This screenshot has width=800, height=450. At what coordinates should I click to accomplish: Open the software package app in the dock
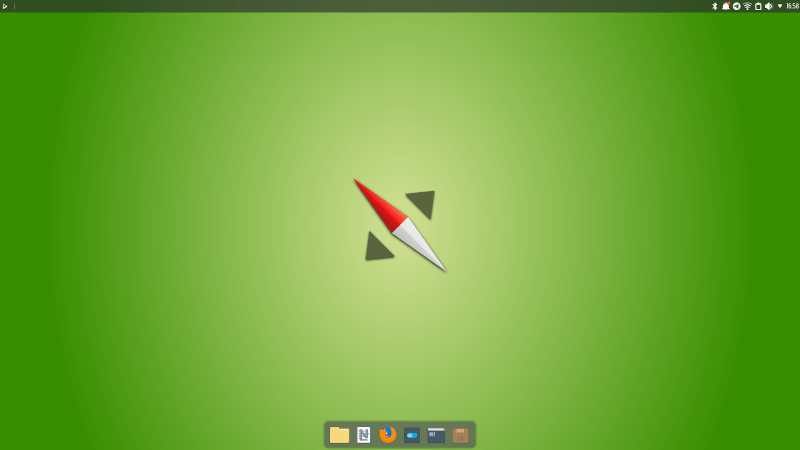[x=460, y=435]
